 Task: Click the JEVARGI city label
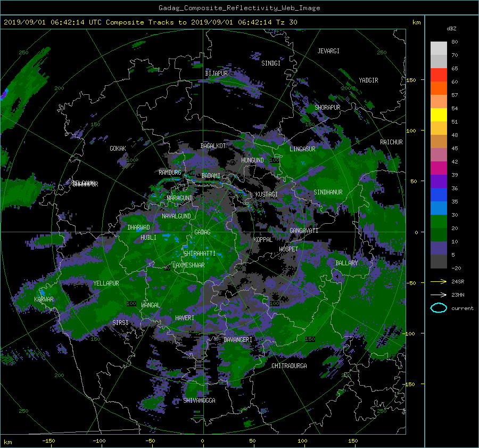tap(328, 51)
